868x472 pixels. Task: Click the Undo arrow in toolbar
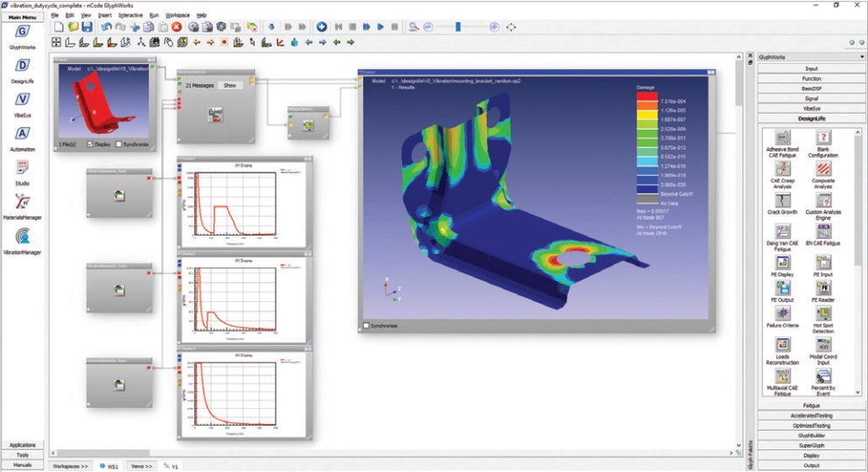(106, 26)
